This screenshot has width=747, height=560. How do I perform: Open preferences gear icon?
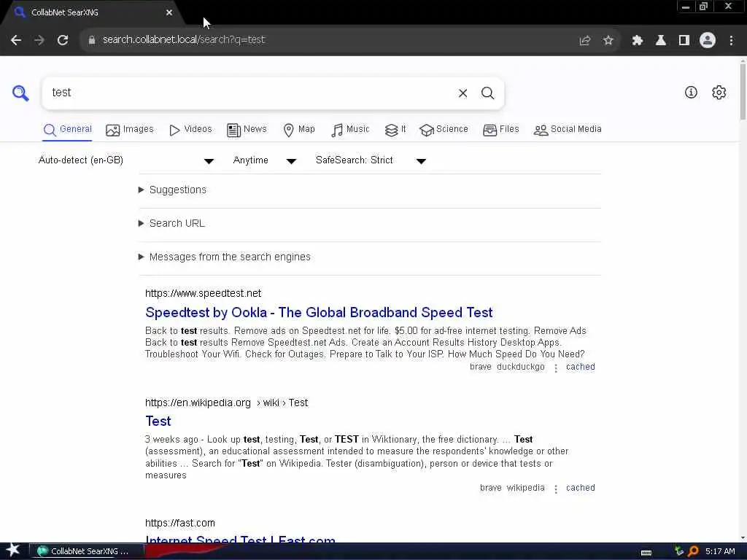tap(719, 93)
